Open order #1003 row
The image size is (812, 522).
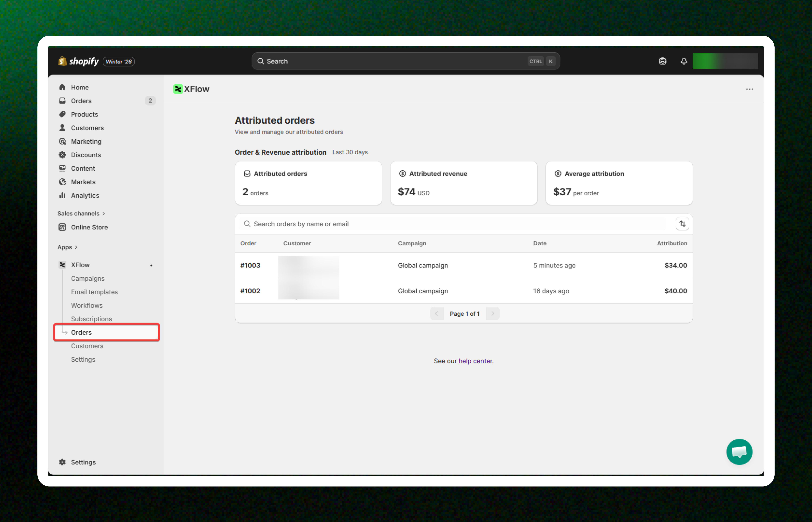250,265
